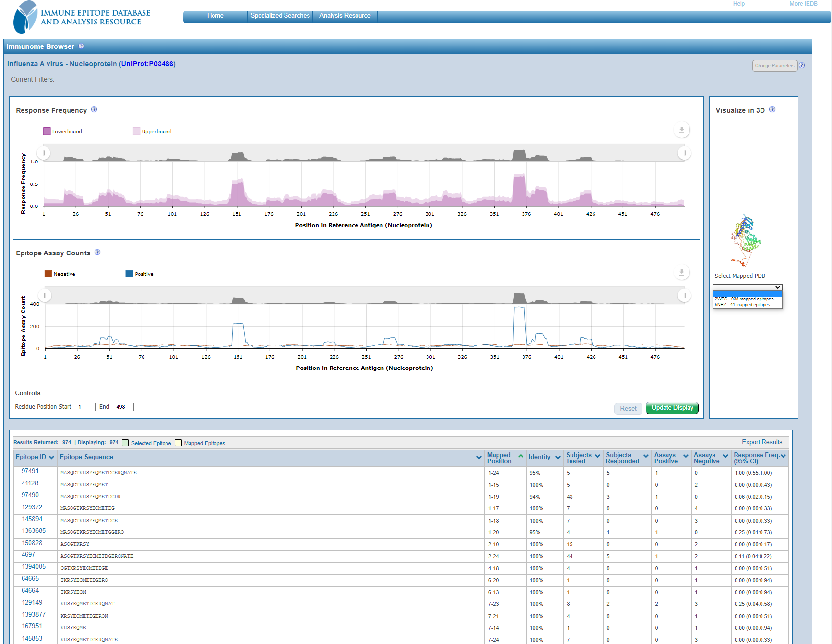Open epitope ID 1393877
The image size is (832, 644).
click(x=34, y=615)
